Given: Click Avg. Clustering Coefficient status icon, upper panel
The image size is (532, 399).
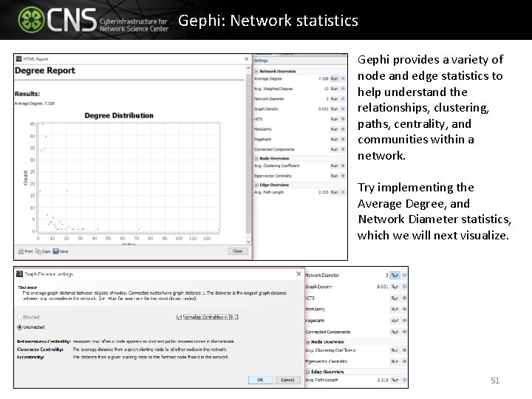Looking at the screenshot, I should pos(343,166).
